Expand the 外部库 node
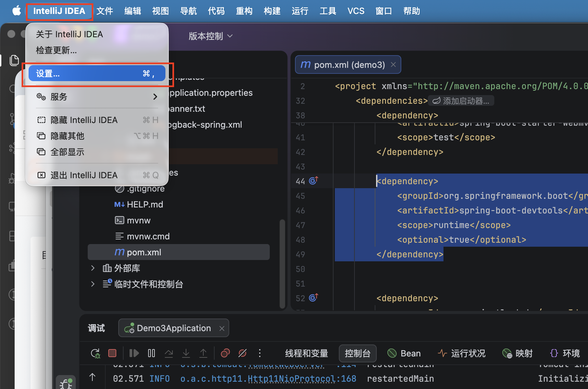The height and width of the screenshot is (389, 588). [93, 268]
